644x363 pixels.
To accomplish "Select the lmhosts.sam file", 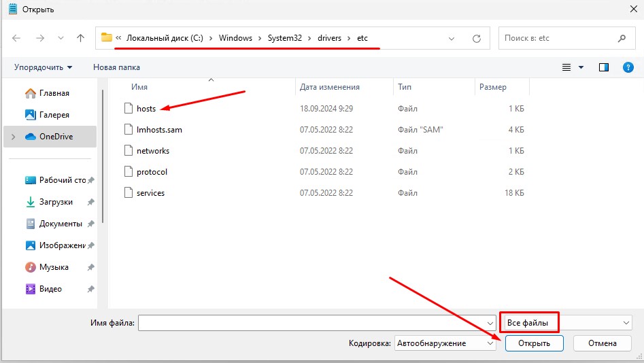I will (x=159, y=130).
